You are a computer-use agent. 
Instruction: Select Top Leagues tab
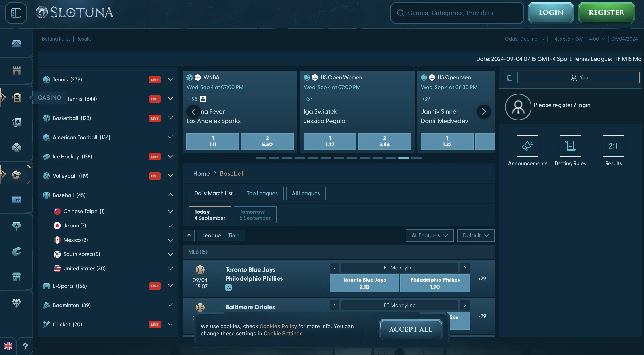pyautogui.click(x=262, y=193)
